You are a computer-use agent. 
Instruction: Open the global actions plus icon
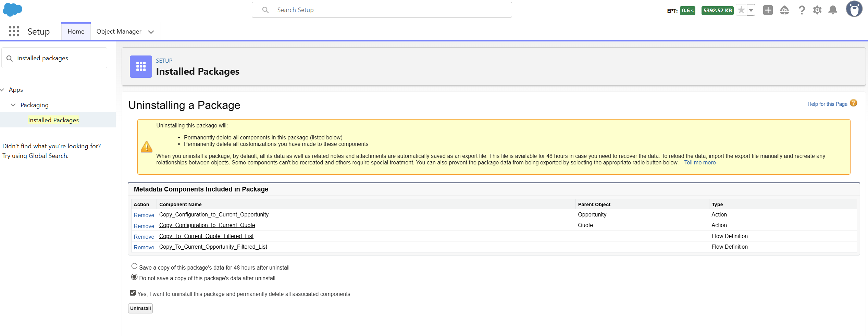(x=768, y=10)
